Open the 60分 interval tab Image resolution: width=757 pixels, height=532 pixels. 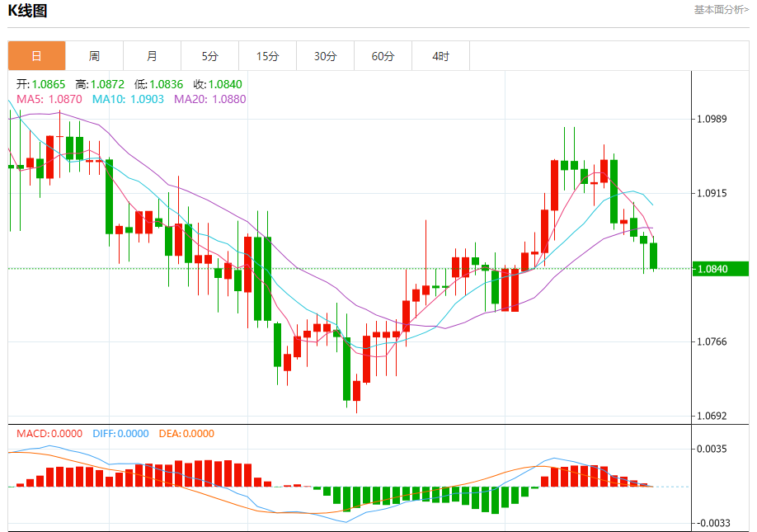coord(383,56)
